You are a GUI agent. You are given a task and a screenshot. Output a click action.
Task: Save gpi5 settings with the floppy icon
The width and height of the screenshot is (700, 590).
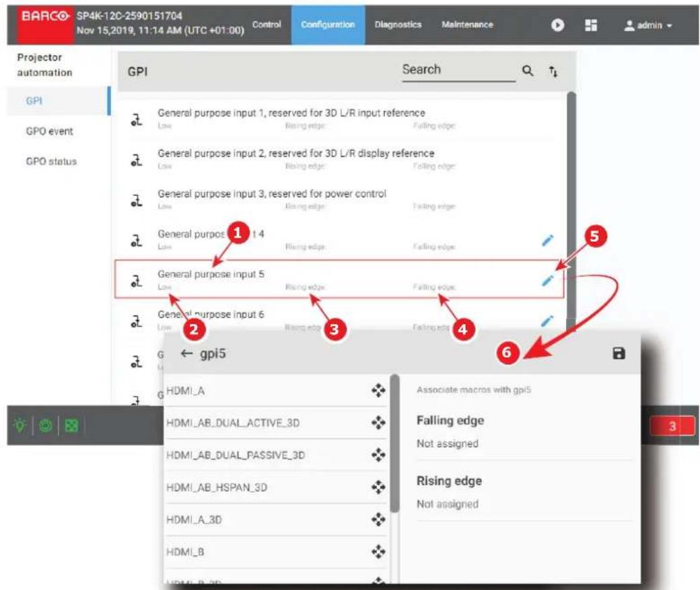(x=619, y=354)
